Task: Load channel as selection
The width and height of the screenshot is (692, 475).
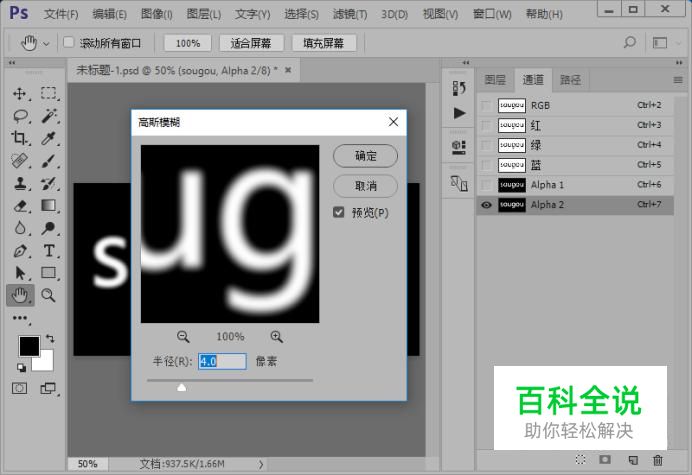Action: (580, 460)
